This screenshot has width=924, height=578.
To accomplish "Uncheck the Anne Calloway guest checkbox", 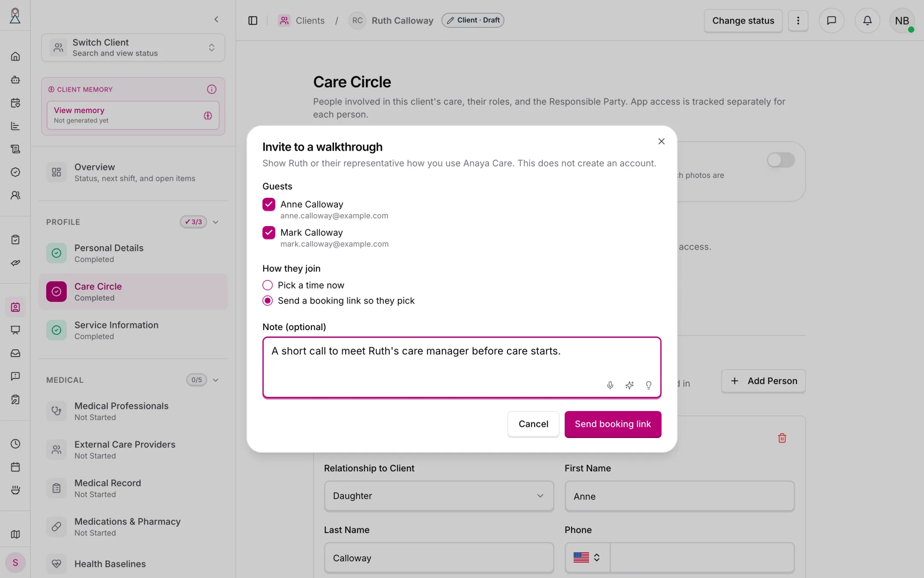I will [x=269, y=204].
